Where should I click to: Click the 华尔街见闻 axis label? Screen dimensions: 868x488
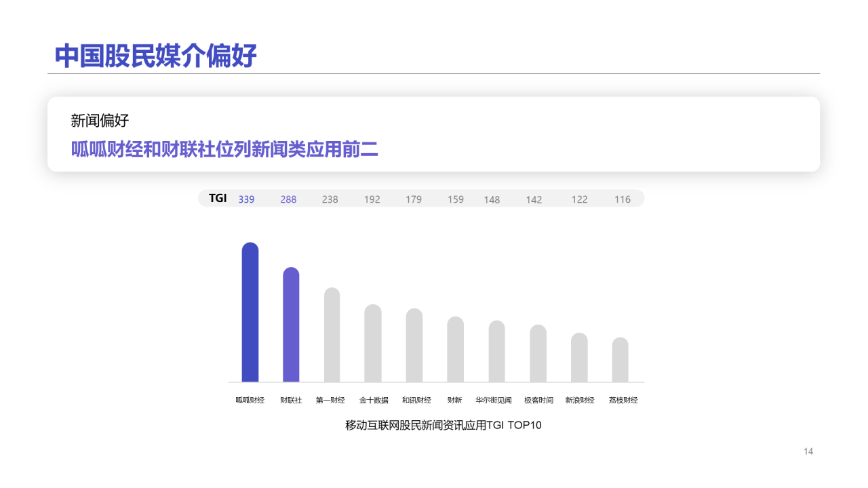click(494, 401)
